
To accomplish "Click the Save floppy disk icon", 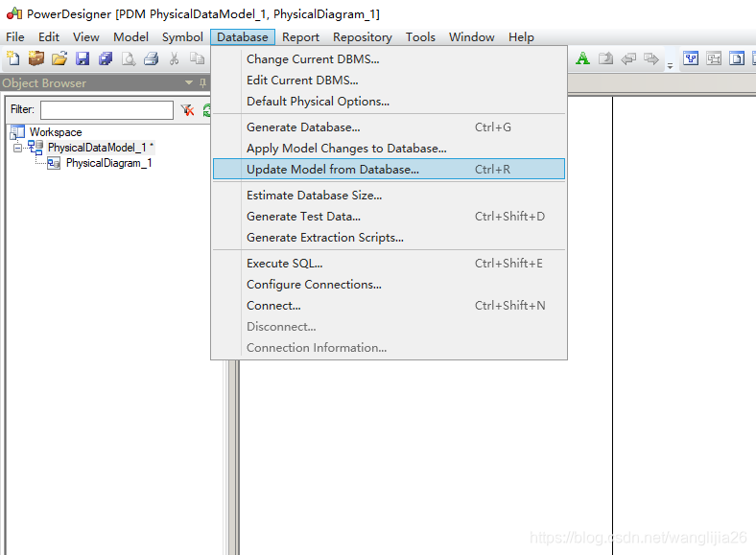I will click(x=83, y=58).
